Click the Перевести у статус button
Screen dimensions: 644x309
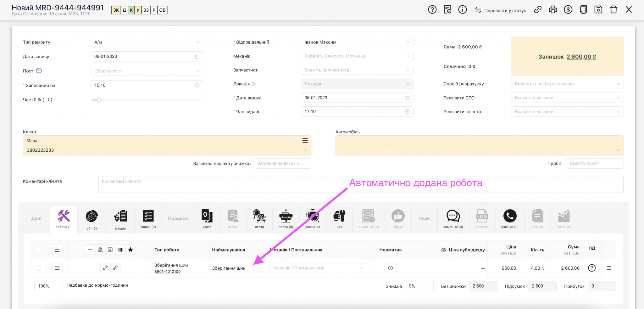[x=500, y=10]
